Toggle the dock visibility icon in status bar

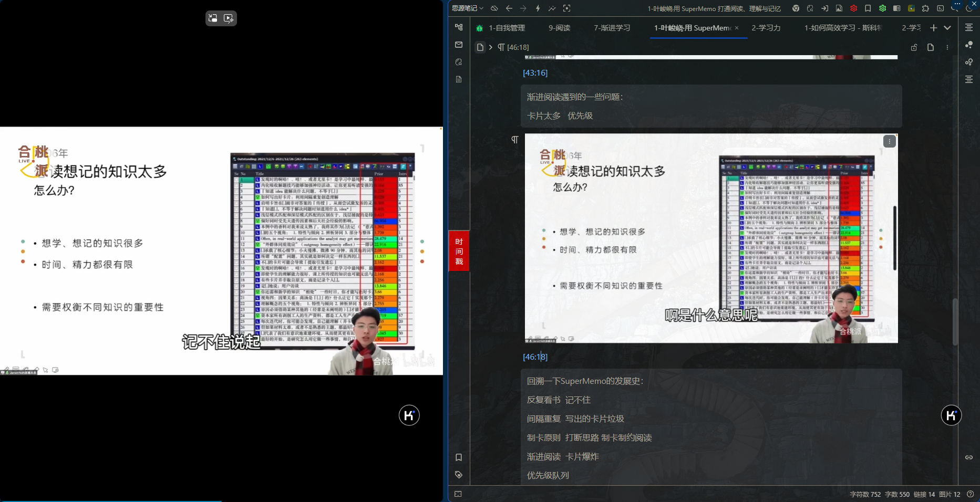pos(458,494)
